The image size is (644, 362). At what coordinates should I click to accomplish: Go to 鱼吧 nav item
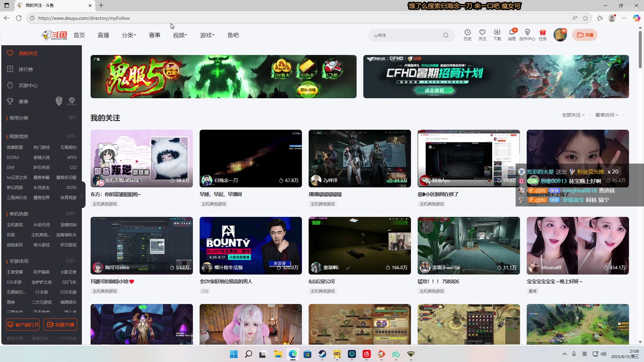pos(233,35)
